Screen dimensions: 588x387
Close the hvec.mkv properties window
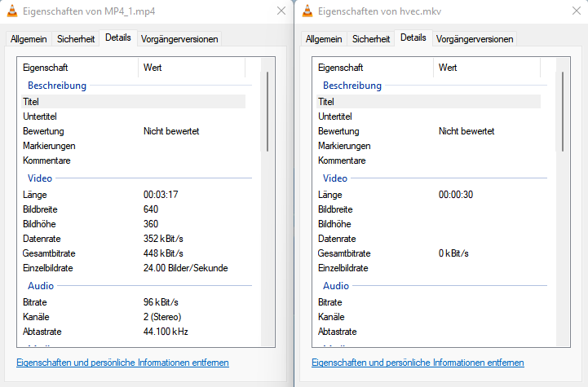(x=577, y=11)
